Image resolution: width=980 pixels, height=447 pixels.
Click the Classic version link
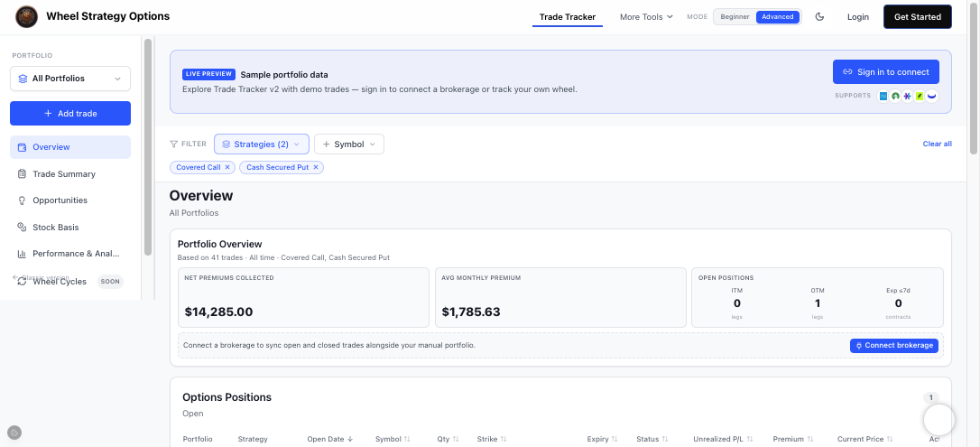(x=41, y=277)
